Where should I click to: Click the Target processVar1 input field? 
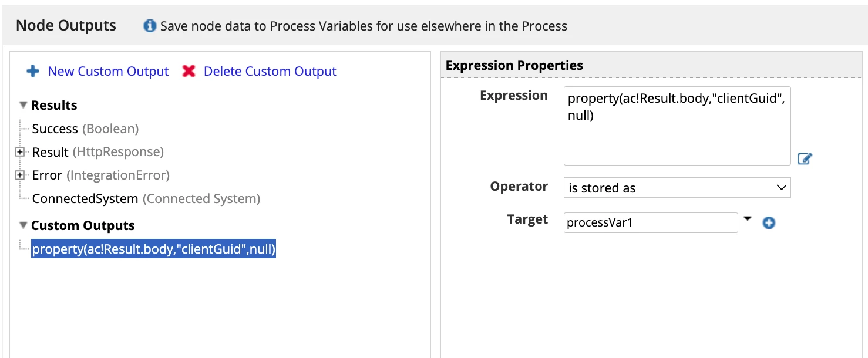(651, 223)
